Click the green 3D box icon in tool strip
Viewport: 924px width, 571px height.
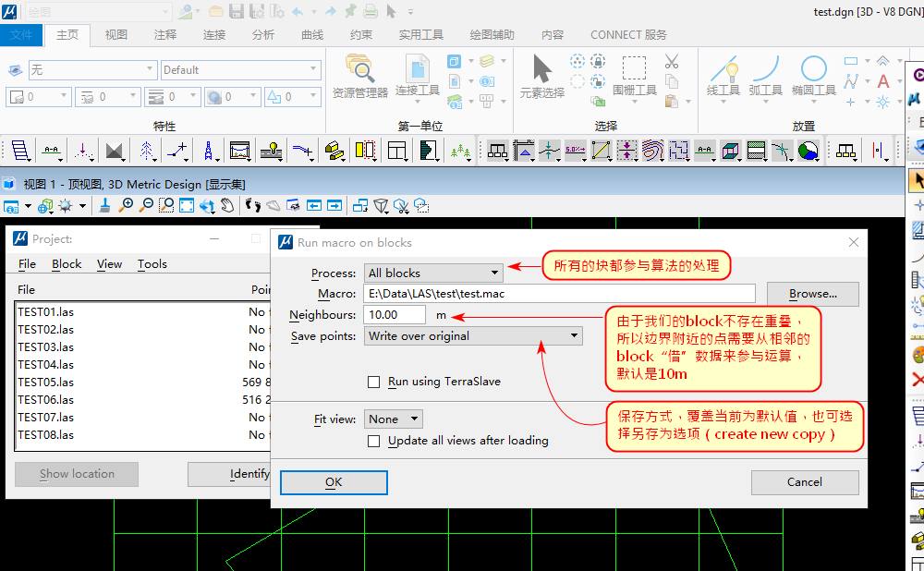click(x=730, y=151)
